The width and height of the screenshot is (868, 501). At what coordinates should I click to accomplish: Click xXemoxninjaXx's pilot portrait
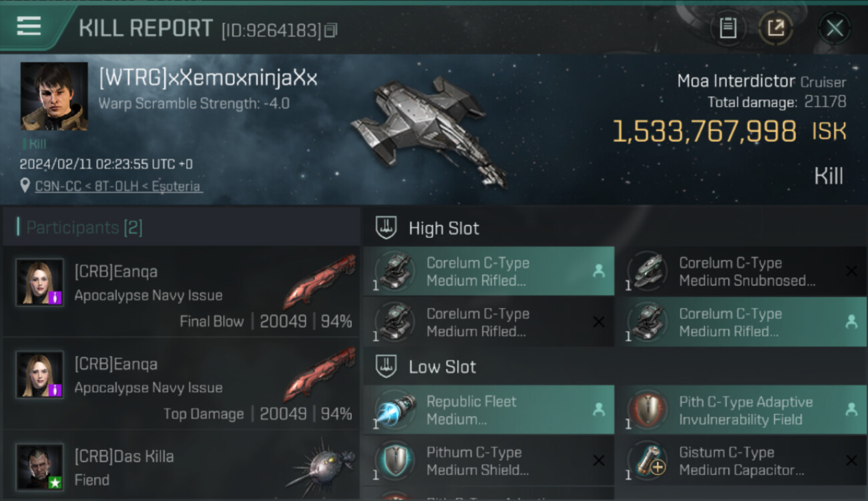pyautogui.click(x=54, y=96)
